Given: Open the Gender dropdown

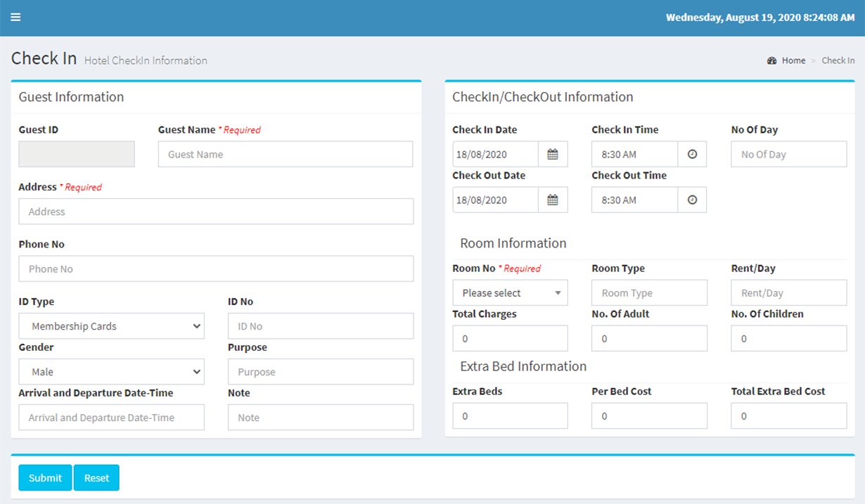Looking at the screenshot, I should point(111,372).
